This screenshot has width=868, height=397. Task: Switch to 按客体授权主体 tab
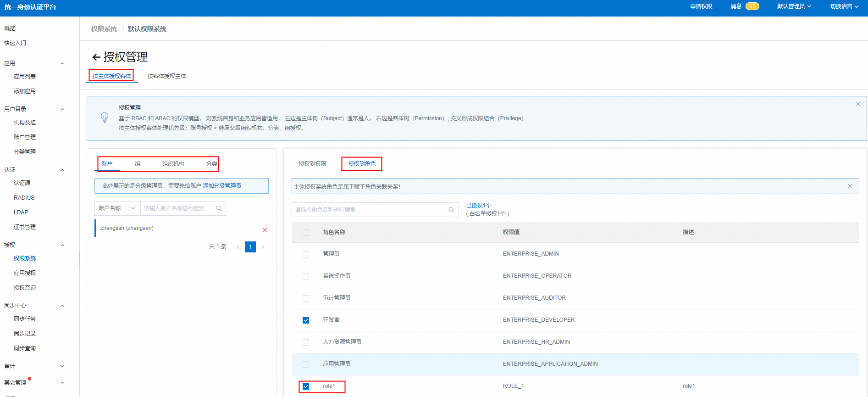[x=166, y=76]
